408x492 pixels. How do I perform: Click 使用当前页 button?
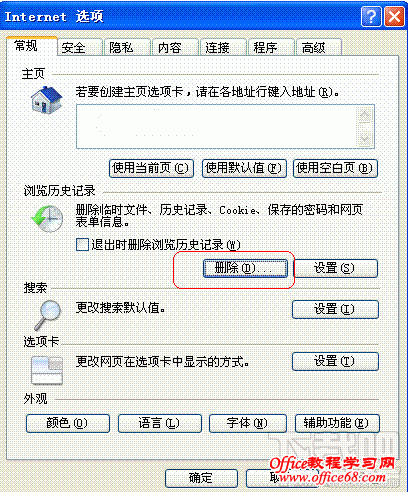point(151,168)
